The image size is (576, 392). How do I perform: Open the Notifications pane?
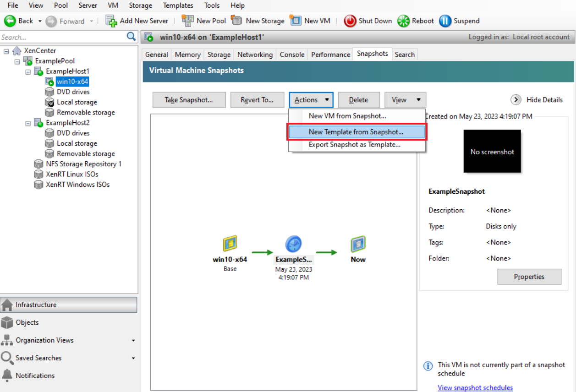[69, 376]
